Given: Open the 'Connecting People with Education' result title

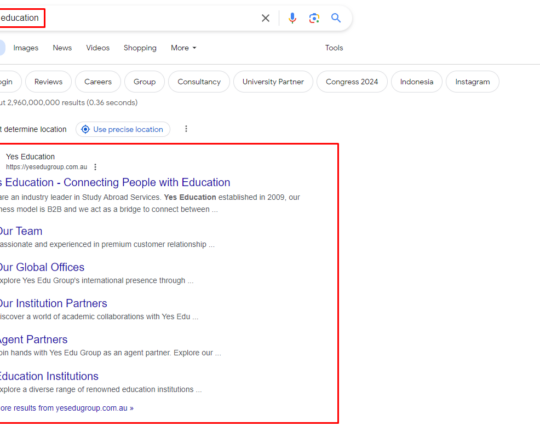Looking at the screenshot, I should tap(115, 182).
